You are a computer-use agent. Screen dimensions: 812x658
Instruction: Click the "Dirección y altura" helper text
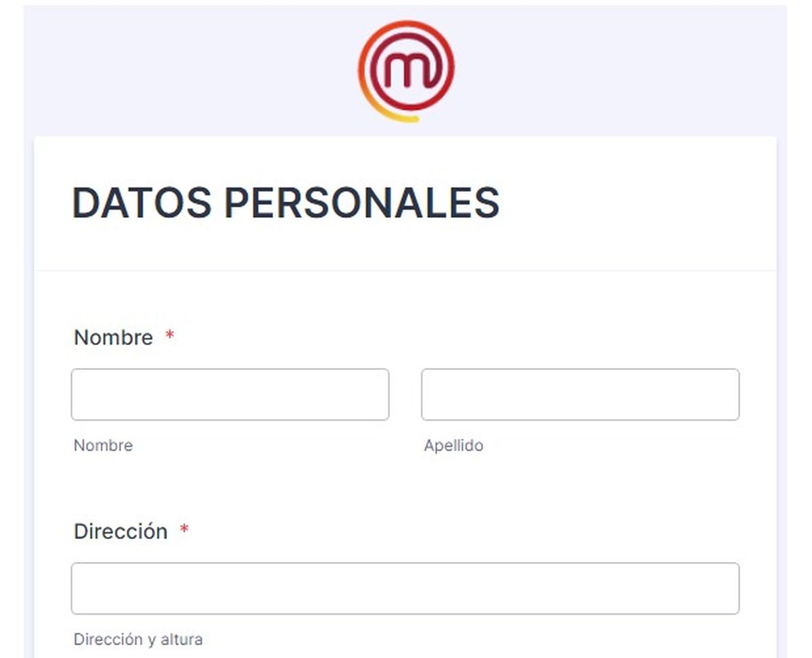tap(138, 639)
